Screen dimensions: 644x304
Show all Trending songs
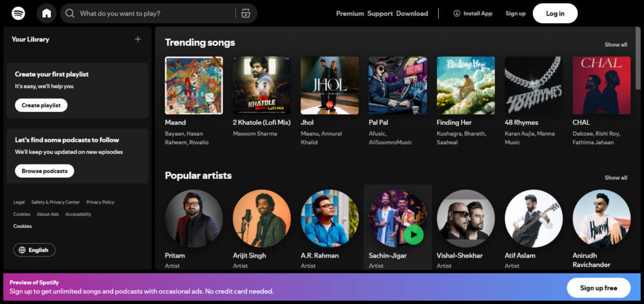[x=616, y=45]
